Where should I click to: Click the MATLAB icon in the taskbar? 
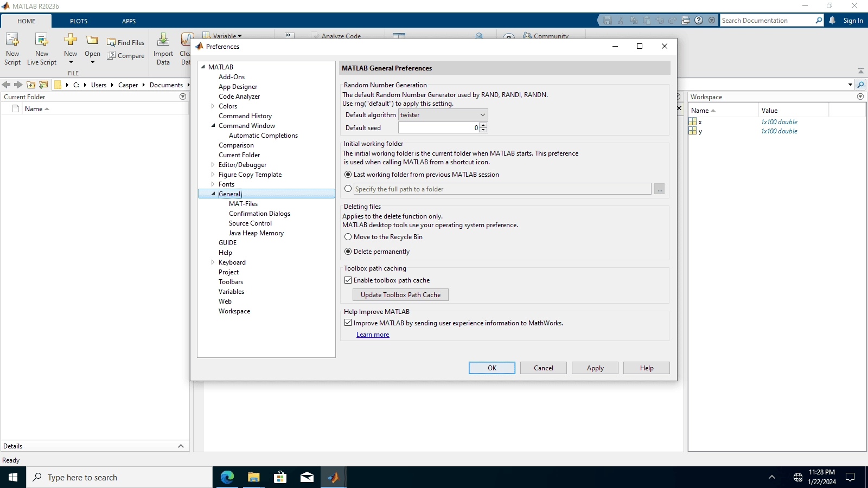coord(333,477)
